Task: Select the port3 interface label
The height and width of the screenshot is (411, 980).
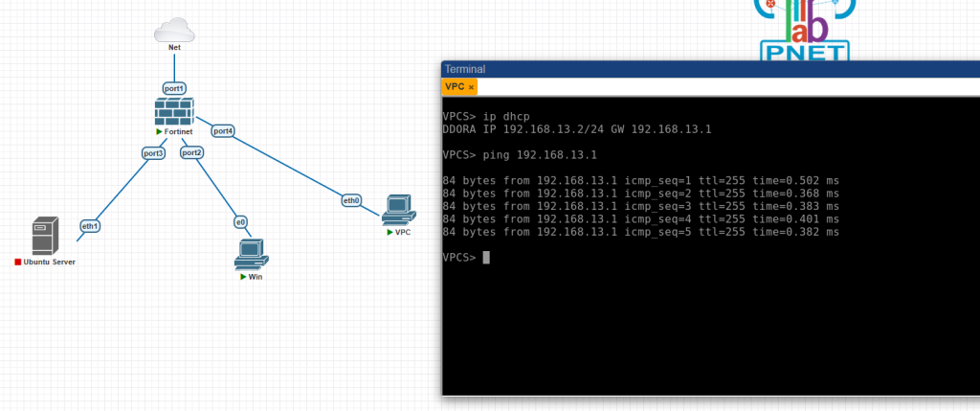Action: 153,152
